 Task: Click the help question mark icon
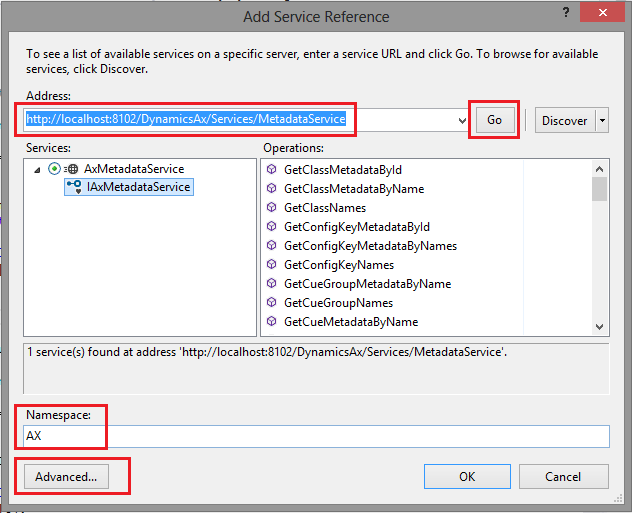(x=566, y=13)
